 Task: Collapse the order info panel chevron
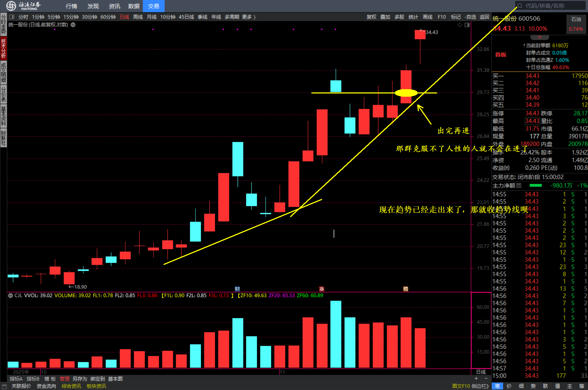[x=539, y=37]
